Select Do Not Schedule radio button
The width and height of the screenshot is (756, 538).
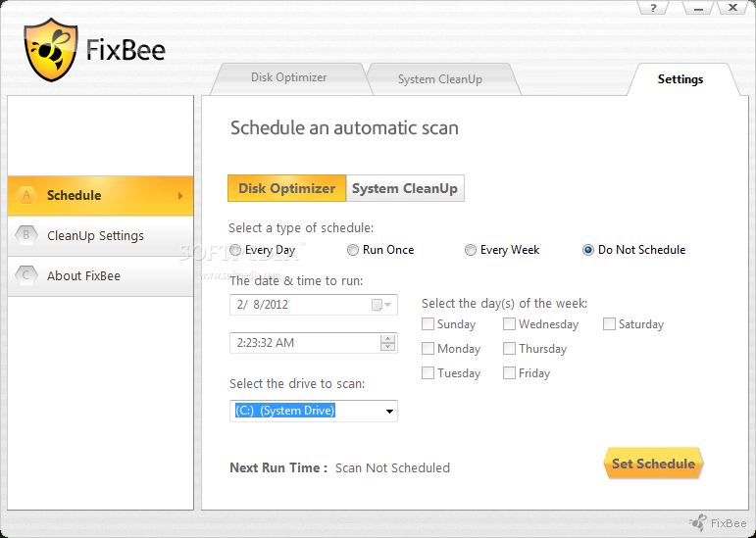coord(587,250)
